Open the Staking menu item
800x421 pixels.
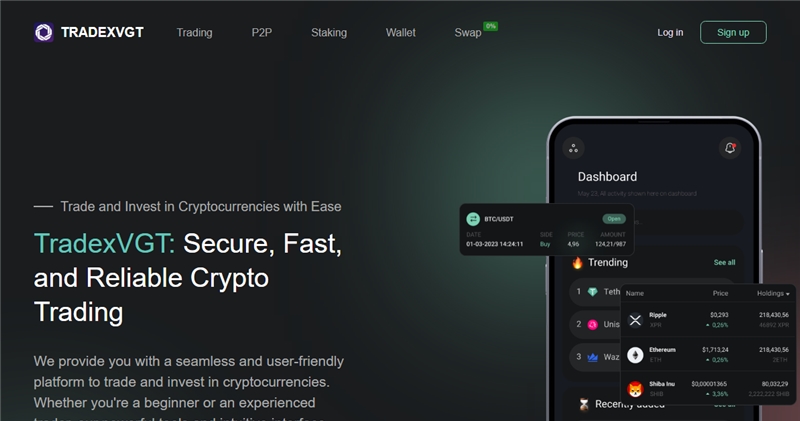(329, 33)
